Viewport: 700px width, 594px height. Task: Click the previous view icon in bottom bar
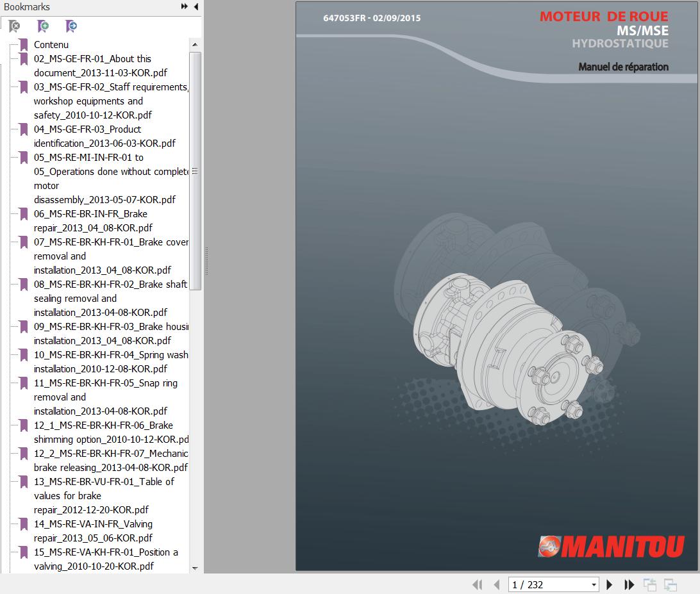click(x=650, y=584)
